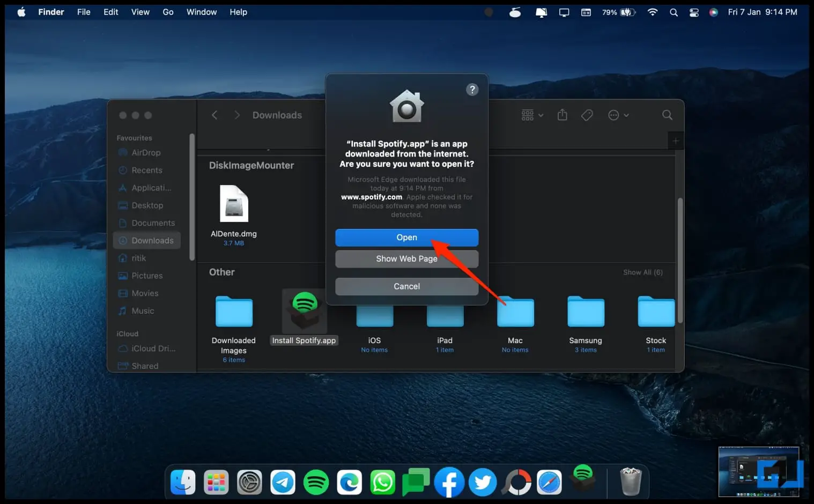Viewport: 814px width, 504px height.
Task: Open Microsoft Edge from the Dock
Action: 350,483
